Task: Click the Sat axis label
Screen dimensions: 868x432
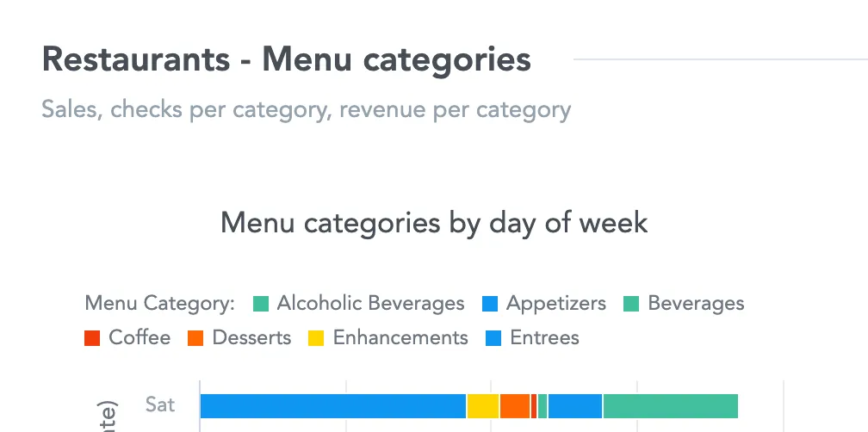Action: click(x=160, y=404)
